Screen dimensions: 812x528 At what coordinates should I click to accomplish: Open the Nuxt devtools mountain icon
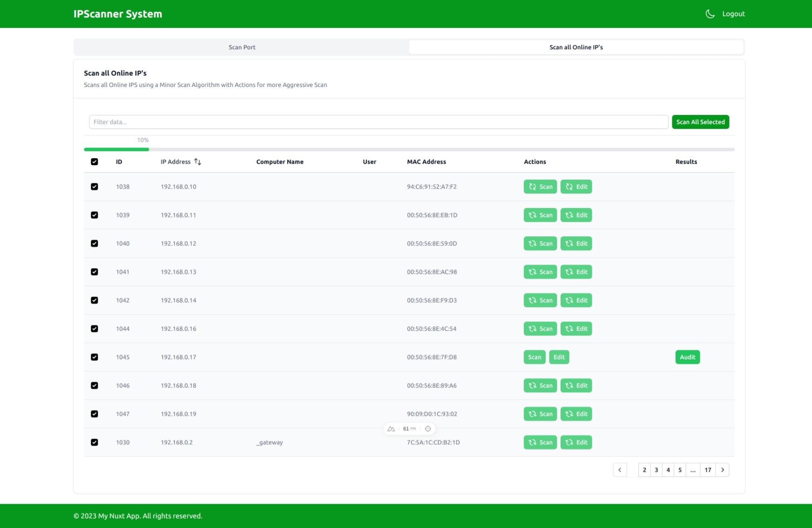391,429
